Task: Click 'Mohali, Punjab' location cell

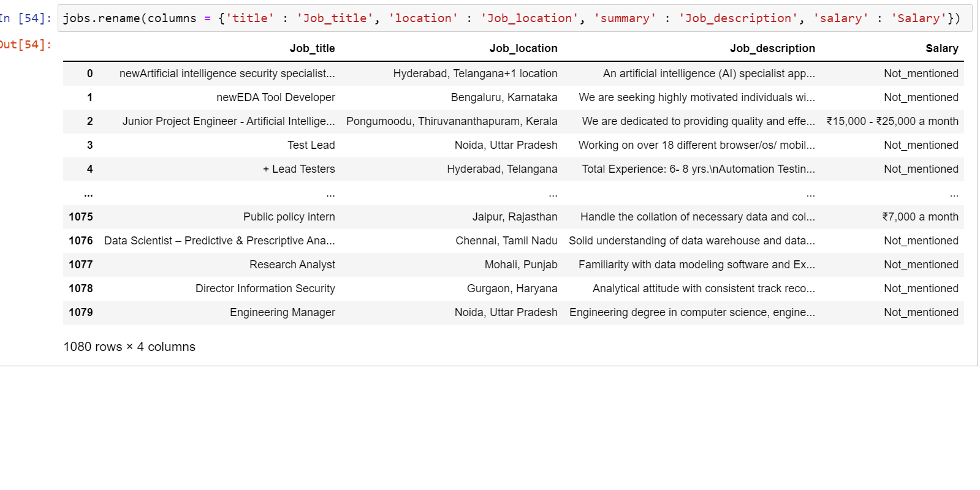Action: pos(521,265)
